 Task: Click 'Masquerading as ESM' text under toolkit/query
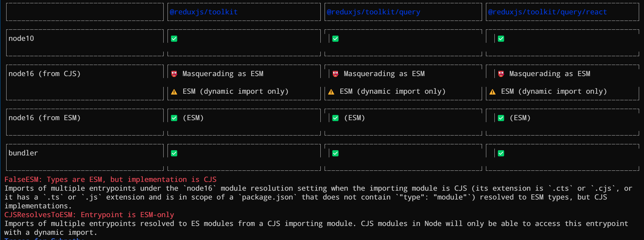pyautogui.click(x=384, y=74)
